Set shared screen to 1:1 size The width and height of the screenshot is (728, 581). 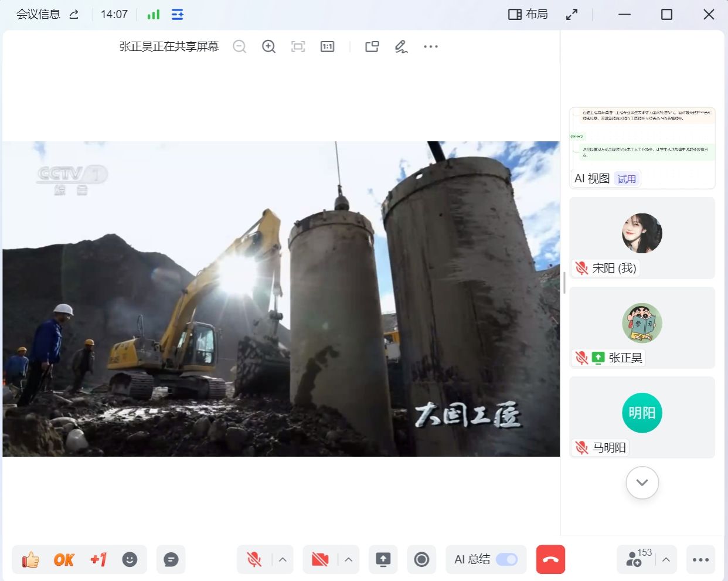pyautogui.click(x=327, y=47)
